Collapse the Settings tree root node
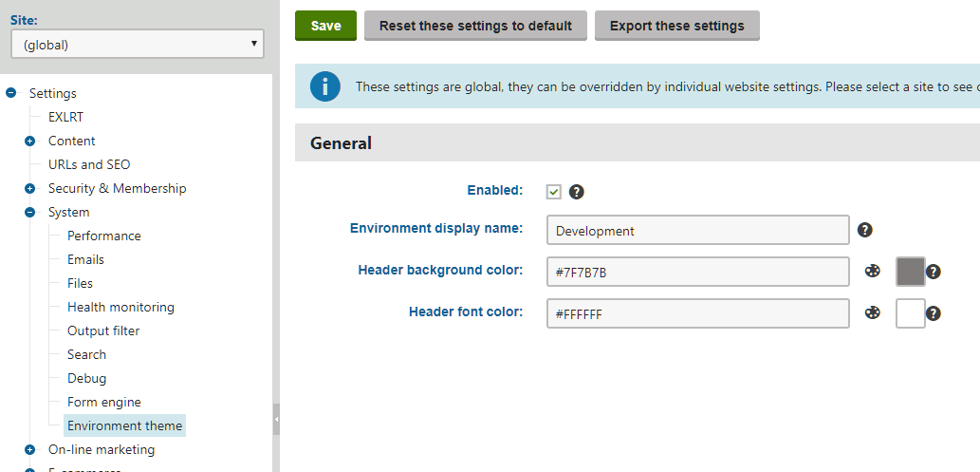980x472 pixels. coord(11,93)
